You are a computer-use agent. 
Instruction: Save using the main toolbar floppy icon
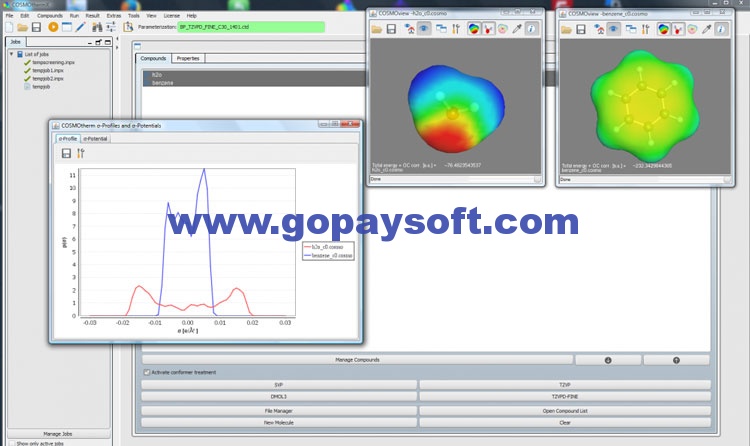click(36, 27)
